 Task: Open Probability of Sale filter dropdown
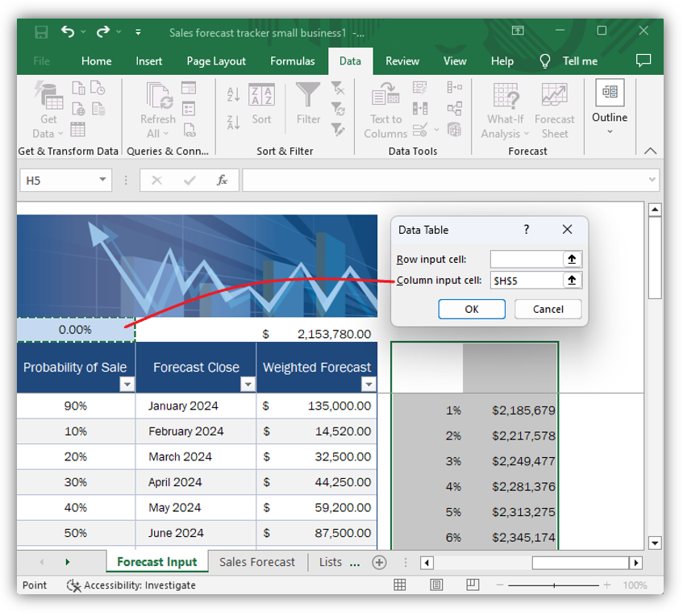tap(127, 385)
